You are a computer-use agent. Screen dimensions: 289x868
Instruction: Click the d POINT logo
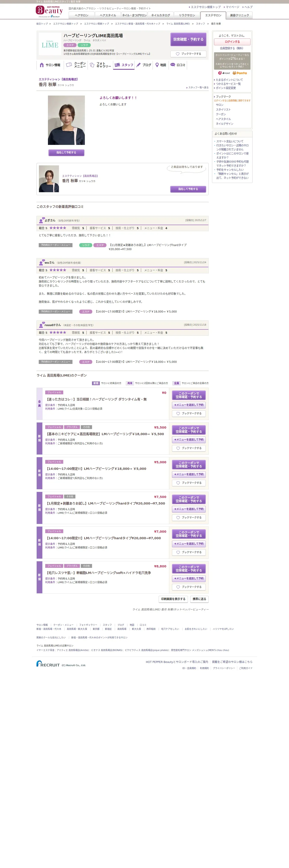click(x=224, y=73)
